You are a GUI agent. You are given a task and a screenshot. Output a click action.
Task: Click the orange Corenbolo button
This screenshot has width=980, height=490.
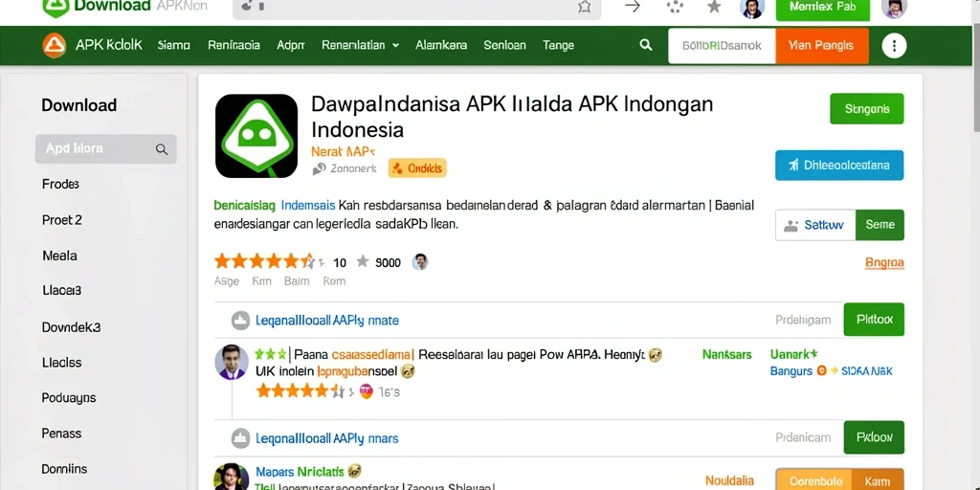pyautogui.click(x=812, y=480)
